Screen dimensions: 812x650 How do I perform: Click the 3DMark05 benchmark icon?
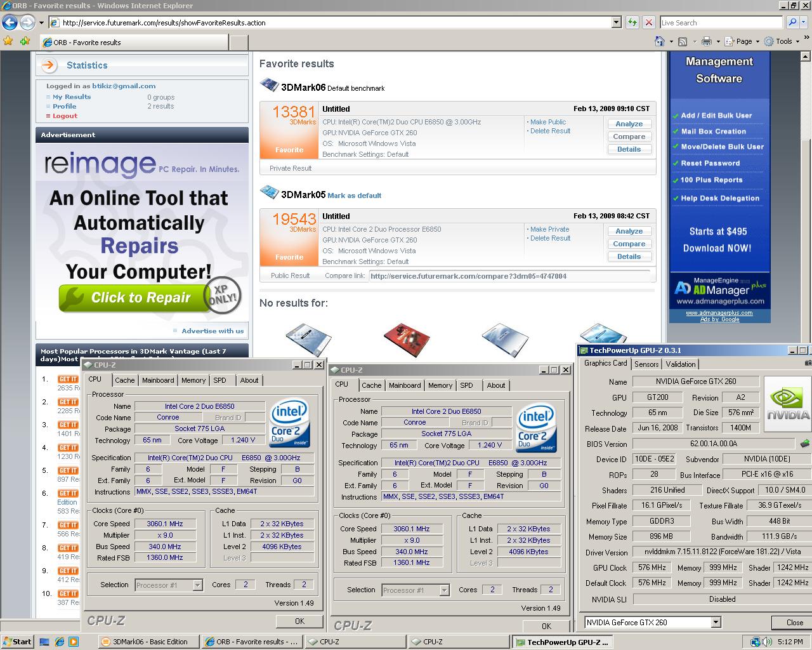click(269, 192)
